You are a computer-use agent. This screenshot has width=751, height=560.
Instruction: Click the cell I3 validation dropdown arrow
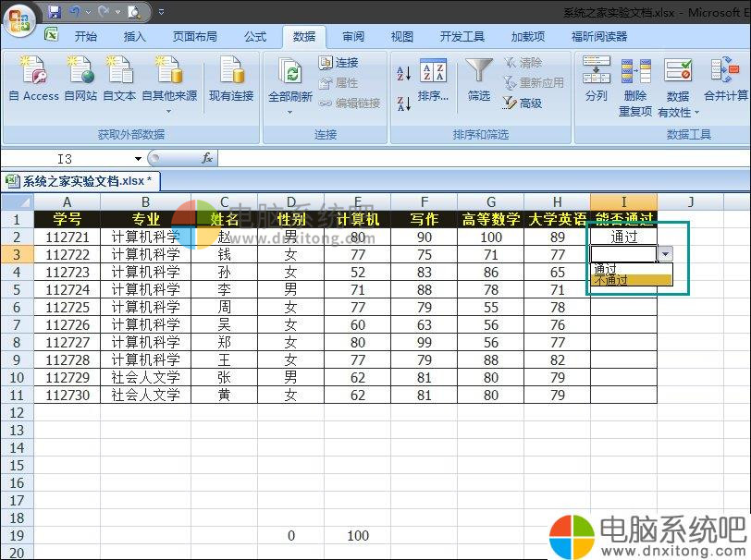point(666,254)
